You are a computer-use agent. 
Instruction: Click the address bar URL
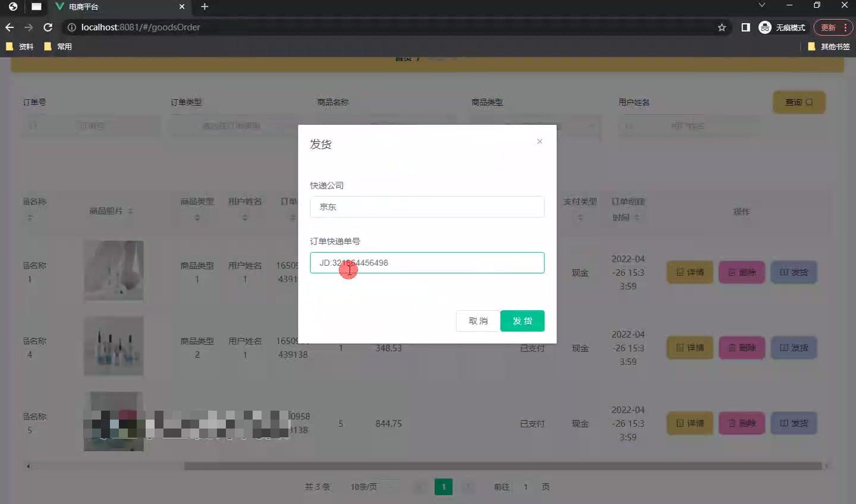140,27
